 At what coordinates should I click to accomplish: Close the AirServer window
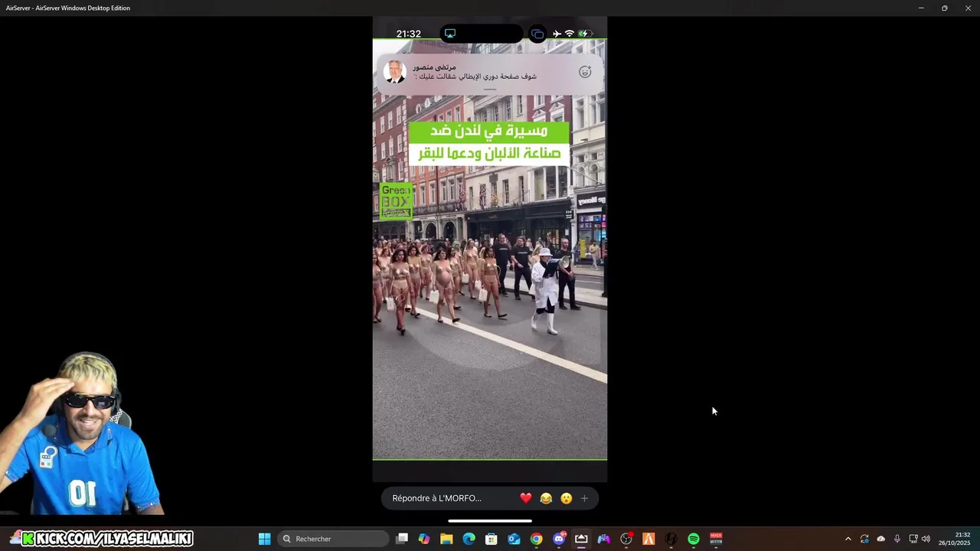click(968, 8)
